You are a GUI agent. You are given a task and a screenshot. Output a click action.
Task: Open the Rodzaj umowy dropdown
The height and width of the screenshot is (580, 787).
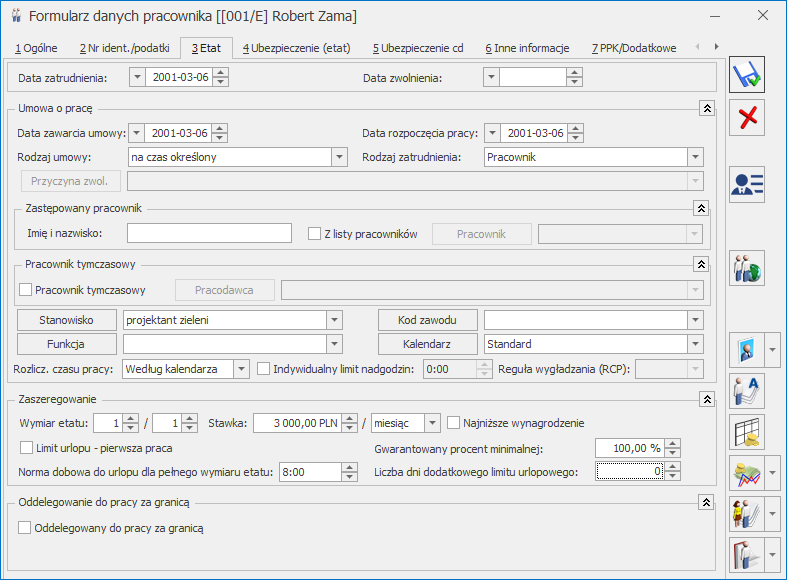point(339,157)
